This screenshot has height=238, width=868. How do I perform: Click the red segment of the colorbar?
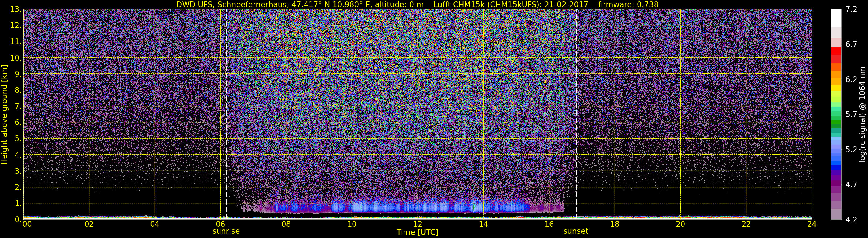(836, 51)
